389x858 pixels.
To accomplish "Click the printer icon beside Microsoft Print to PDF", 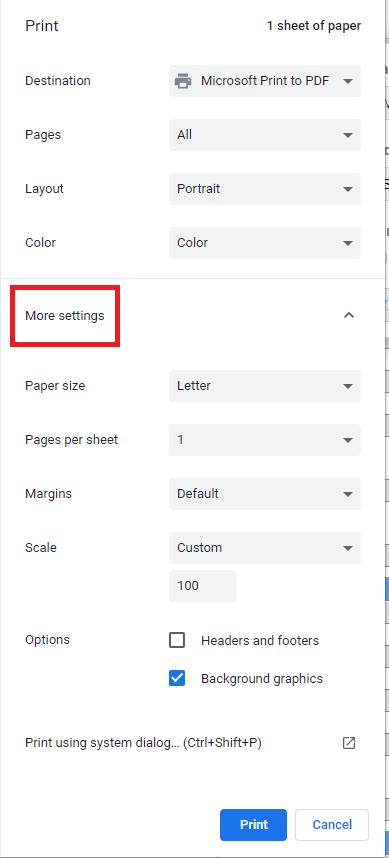I will click(x=183, y=81).
